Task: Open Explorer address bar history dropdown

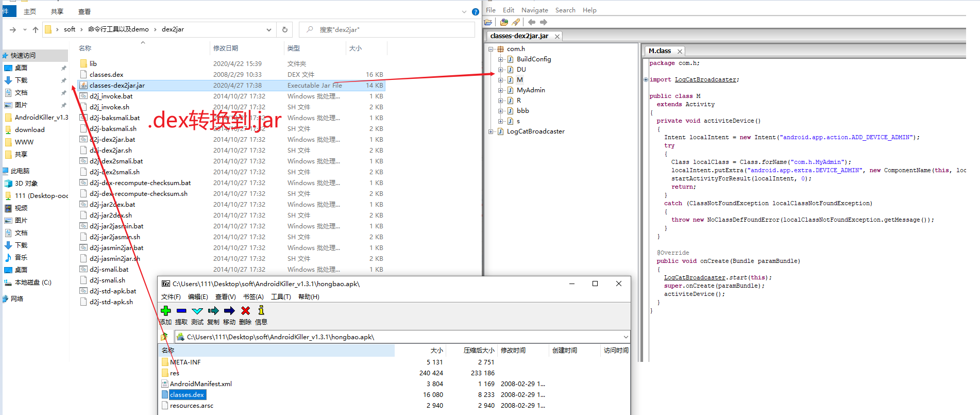Action: click(x=269, y=29)
